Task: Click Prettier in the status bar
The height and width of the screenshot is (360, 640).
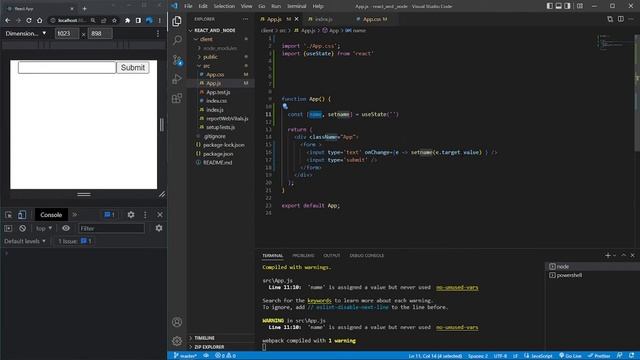Action: point(599,356)
